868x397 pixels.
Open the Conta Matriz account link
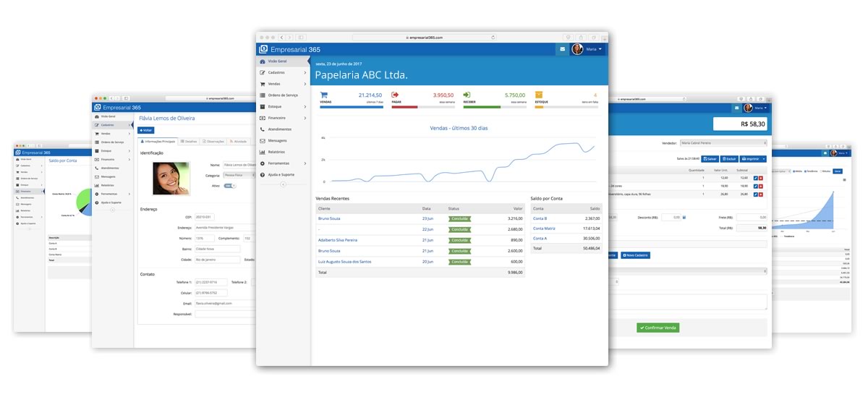pos(542,228)
